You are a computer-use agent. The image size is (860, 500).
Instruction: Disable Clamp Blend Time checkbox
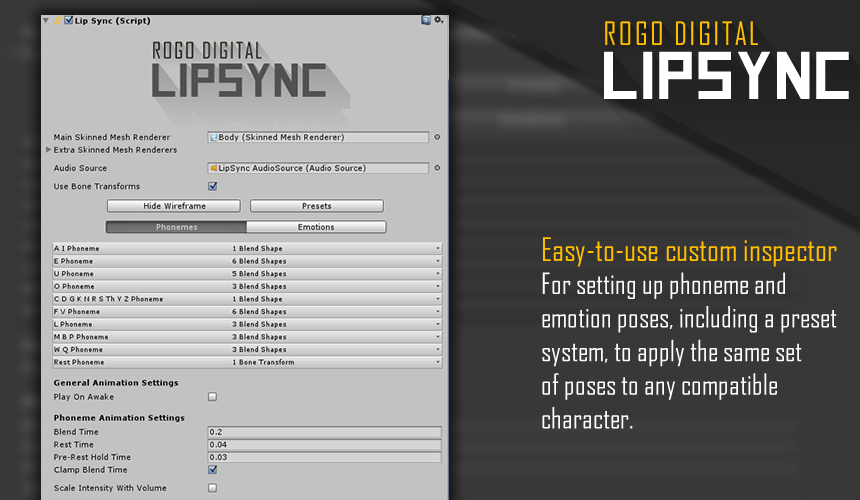coord(213,470)
